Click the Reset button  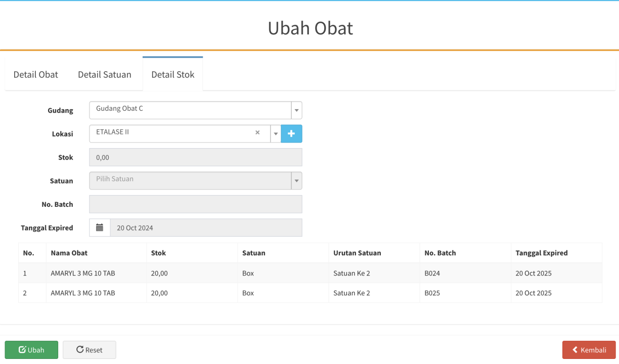(x=90, y=350)
